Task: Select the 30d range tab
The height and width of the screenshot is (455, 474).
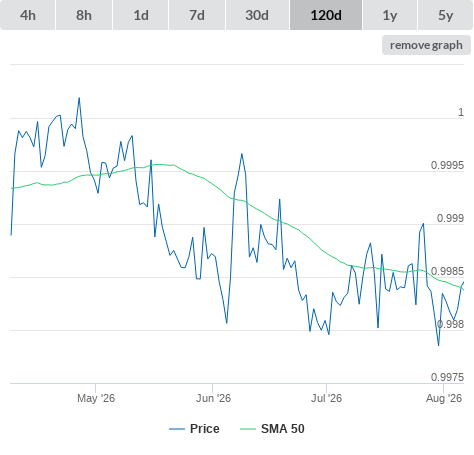Action: [x=257, y=15]
